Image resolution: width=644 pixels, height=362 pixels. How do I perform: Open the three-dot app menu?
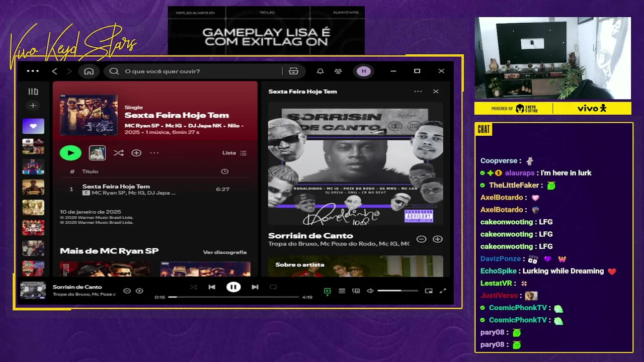click(x=33, y=71)
